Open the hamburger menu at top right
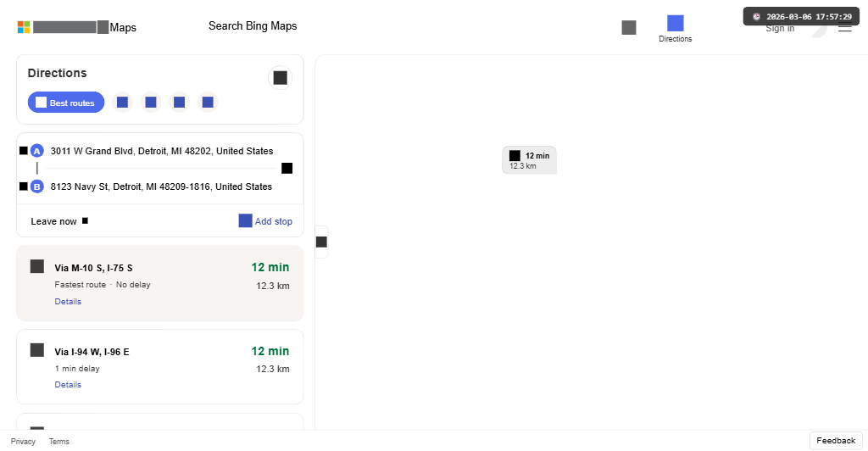Screen dimensions: 868x451 click(845, 28)
